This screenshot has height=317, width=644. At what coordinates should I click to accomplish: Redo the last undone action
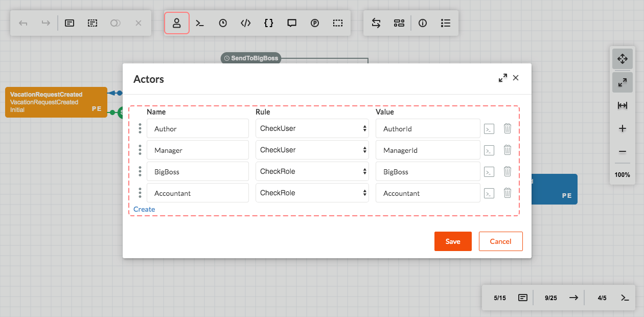46,23
